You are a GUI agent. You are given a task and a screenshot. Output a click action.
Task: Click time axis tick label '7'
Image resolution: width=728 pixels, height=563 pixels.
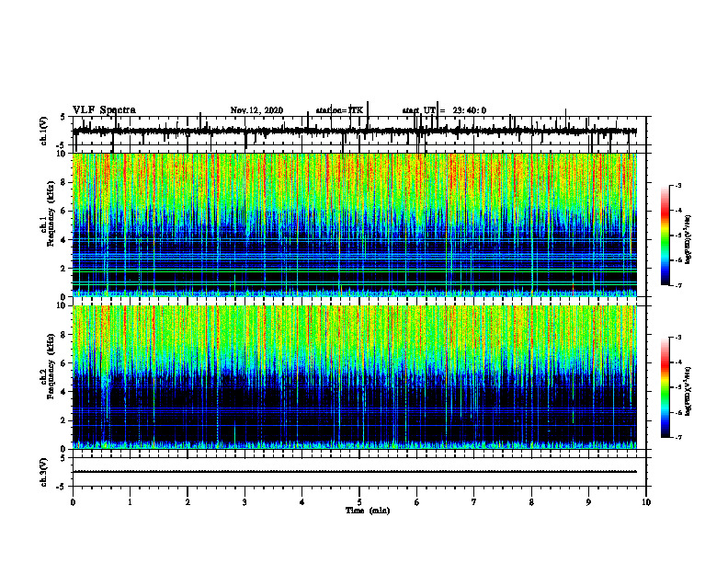(474, 502)
